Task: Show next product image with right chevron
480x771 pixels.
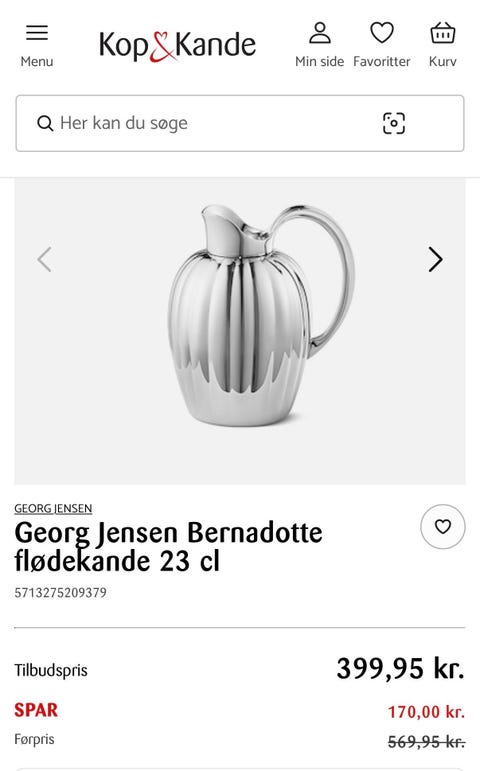Action: click(x=435, y=259)
